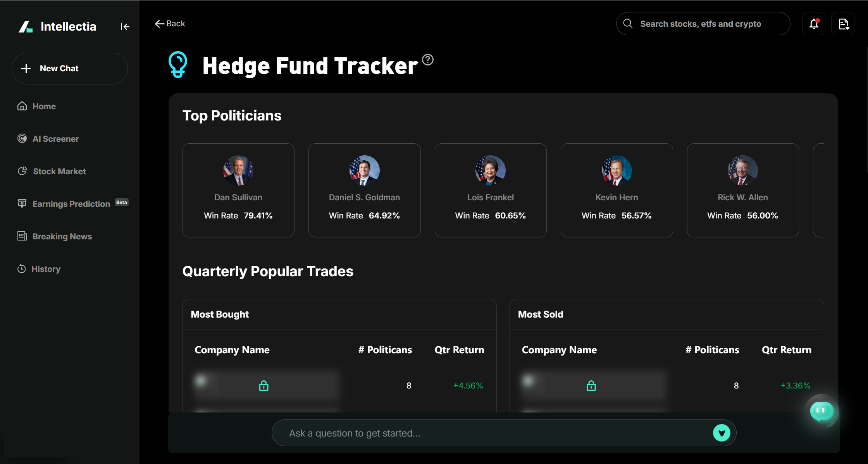Select Home in the sidebar

tap(43, 106)
